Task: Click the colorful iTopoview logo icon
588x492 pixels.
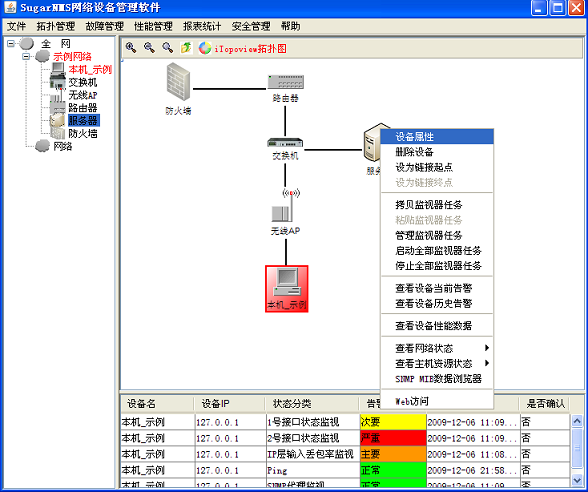Action: point(205,48)
